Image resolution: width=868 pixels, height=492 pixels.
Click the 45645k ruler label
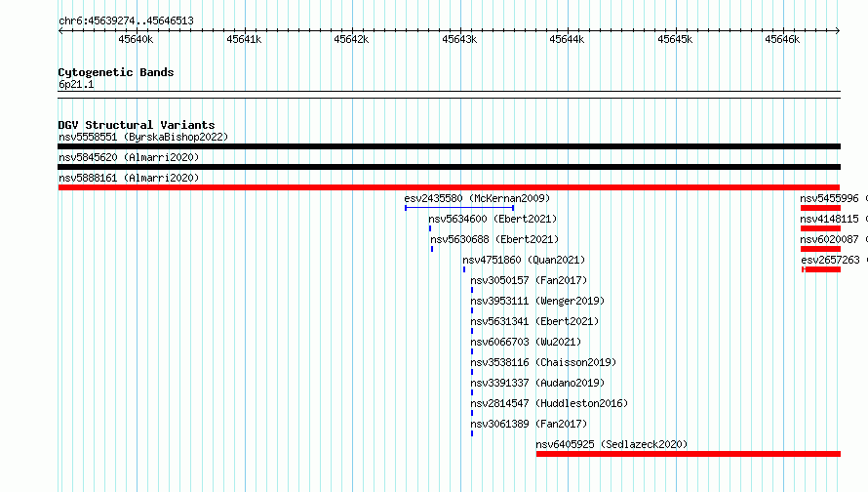point(675,39)
